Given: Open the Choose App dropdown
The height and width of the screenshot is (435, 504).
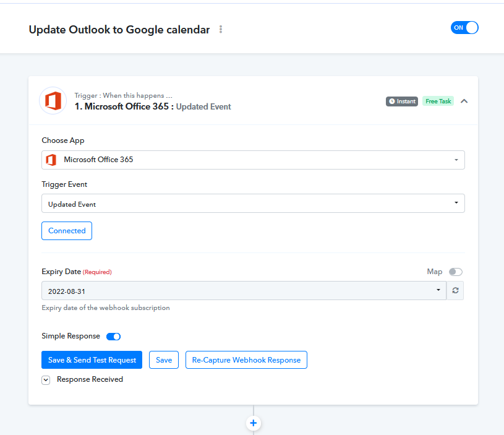Looking at the screenshot, I should (x=253, y=160).
